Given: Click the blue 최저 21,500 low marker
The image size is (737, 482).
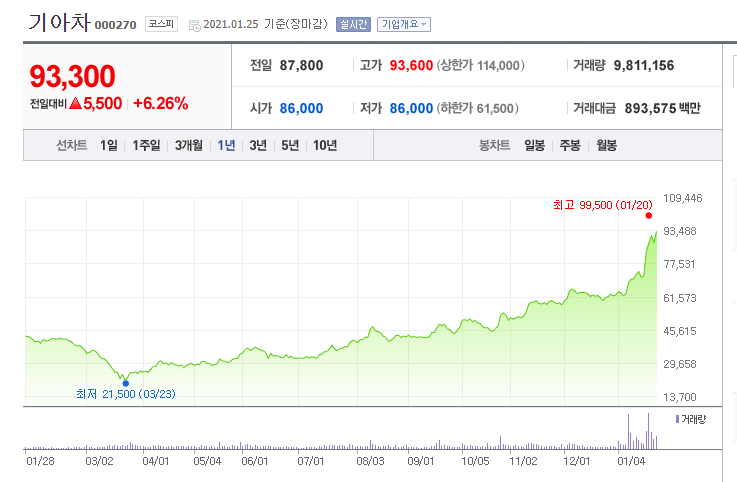Looking at the screenshot, I should click(125, 383).
